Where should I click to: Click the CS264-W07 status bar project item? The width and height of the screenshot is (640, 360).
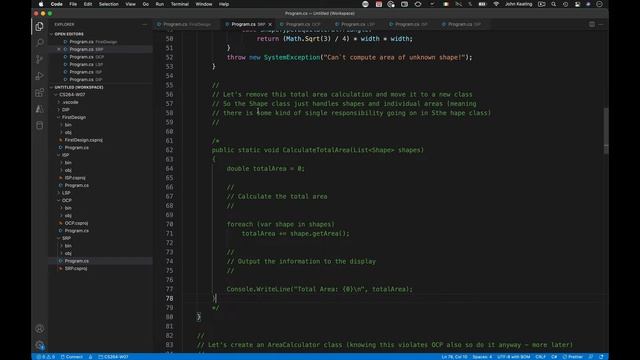click(x=113, y=357)
